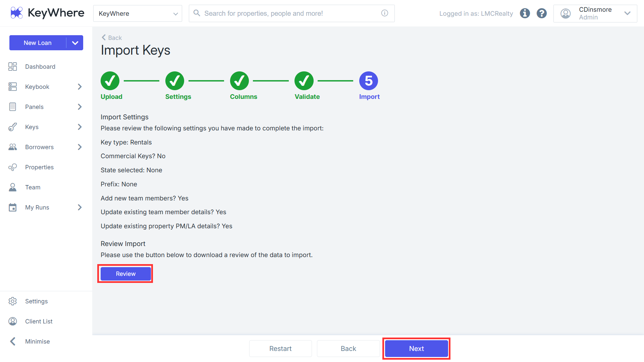Viewport: 644px width, 362px height.
Task: Click the info icon inside search field
Action: click(385, 13)
